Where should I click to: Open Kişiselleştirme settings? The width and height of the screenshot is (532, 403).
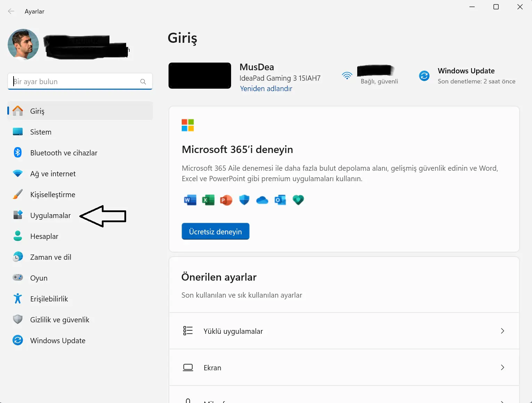[80, 194]
